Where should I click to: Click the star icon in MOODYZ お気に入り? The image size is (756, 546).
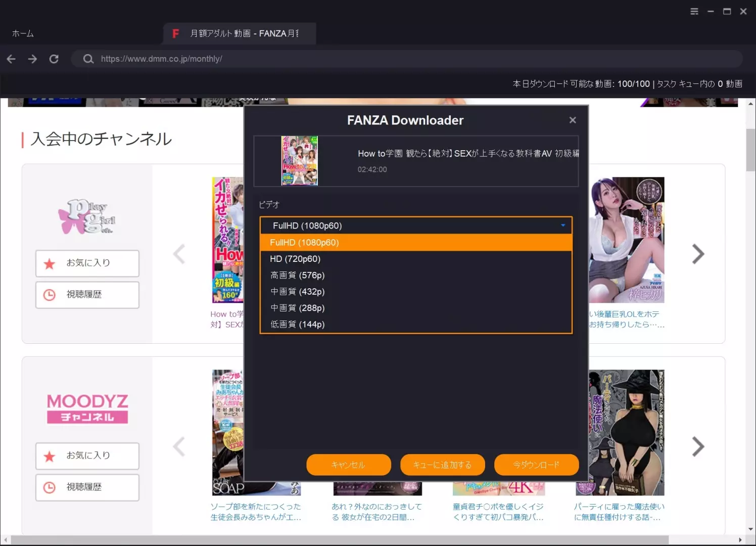point(50,456)
